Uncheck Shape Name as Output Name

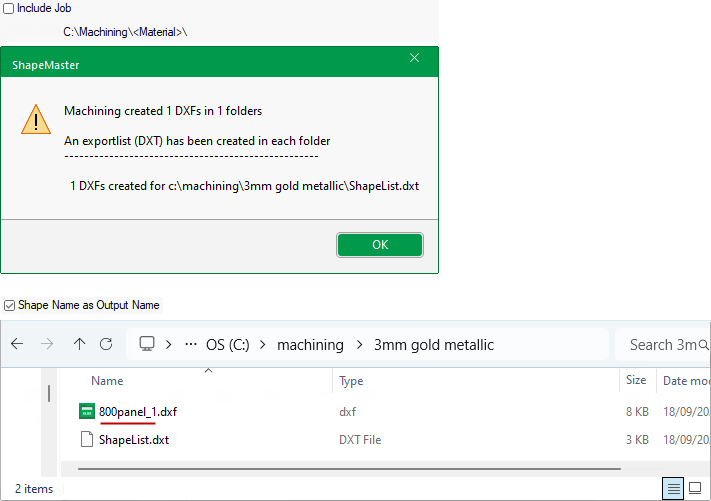10,305
